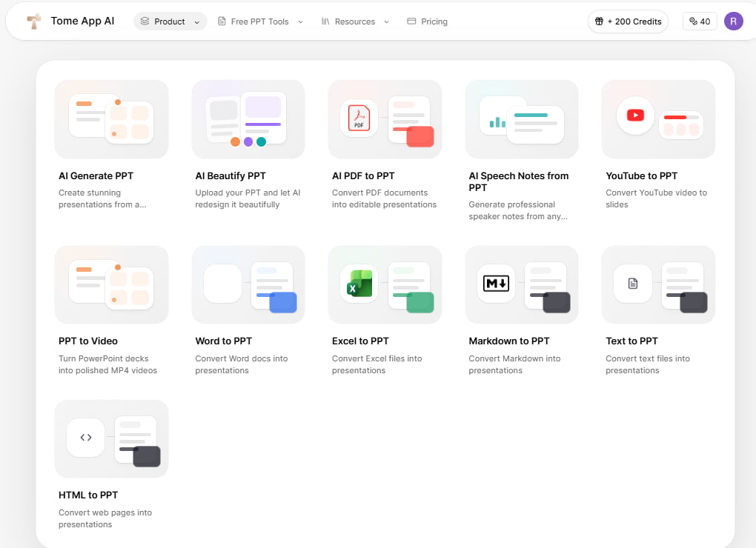
Task: Click the PPT to Video thumbnail image
Action: pos(111,284)
